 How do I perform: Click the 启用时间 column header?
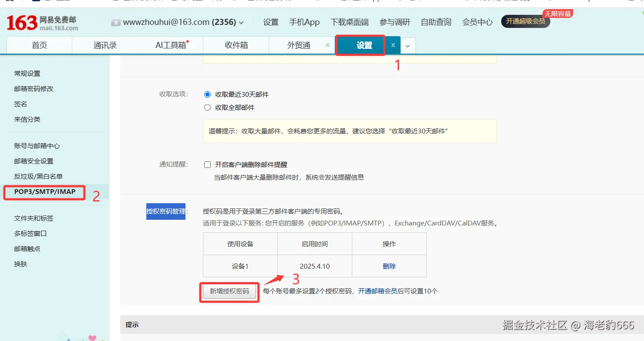(x=315, y=244)
